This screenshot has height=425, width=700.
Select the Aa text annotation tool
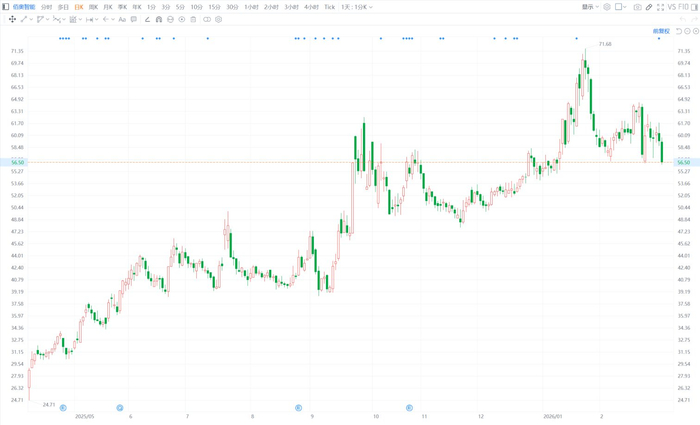point(122,19)
